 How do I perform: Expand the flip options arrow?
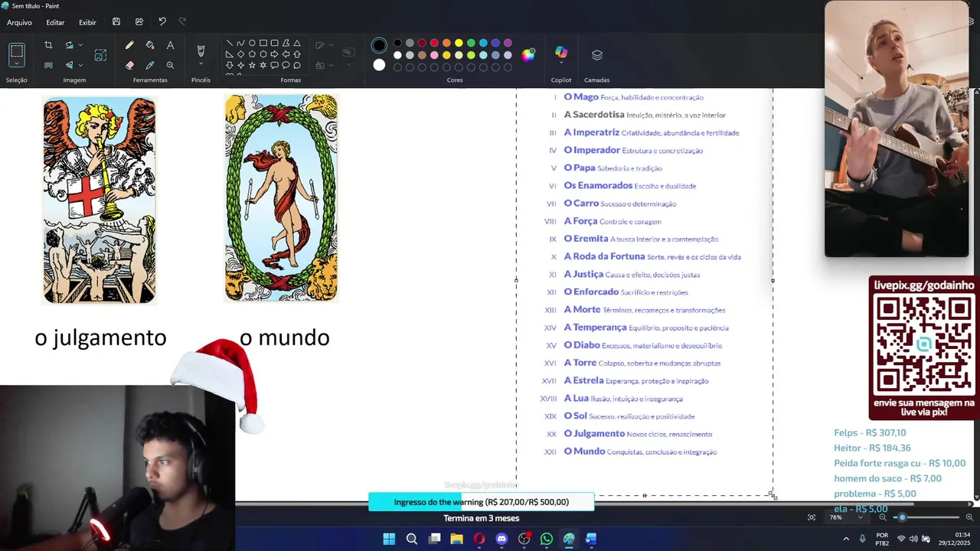click(80, 65)
